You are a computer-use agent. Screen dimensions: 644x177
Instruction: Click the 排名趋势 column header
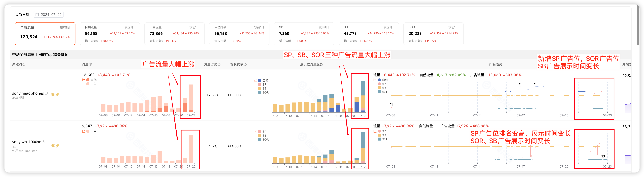coord(495,64)
